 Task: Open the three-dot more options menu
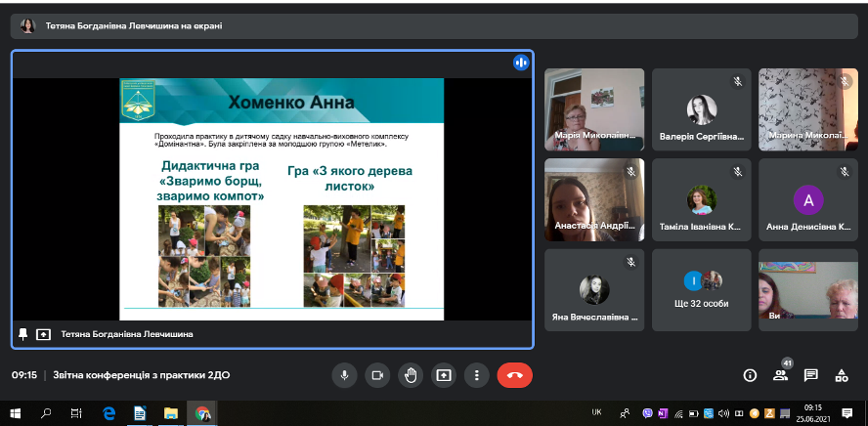point(476,374)
